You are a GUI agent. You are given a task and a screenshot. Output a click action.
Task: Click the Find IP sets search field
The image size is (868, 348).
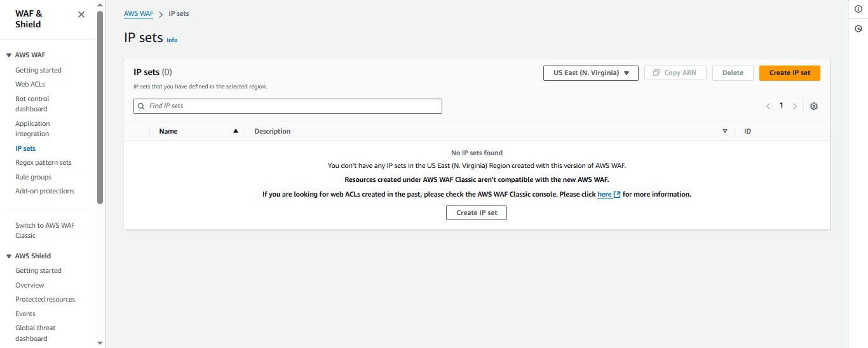tap(287, 106)
